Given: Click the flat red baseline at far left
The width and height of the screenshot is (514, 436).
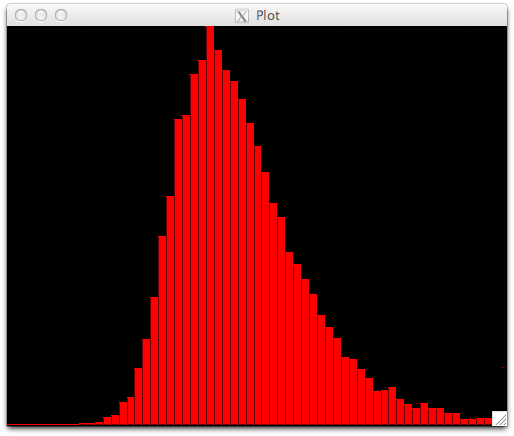Looking at the screenshot, I should pyautogui.click(x=43, y=424).
